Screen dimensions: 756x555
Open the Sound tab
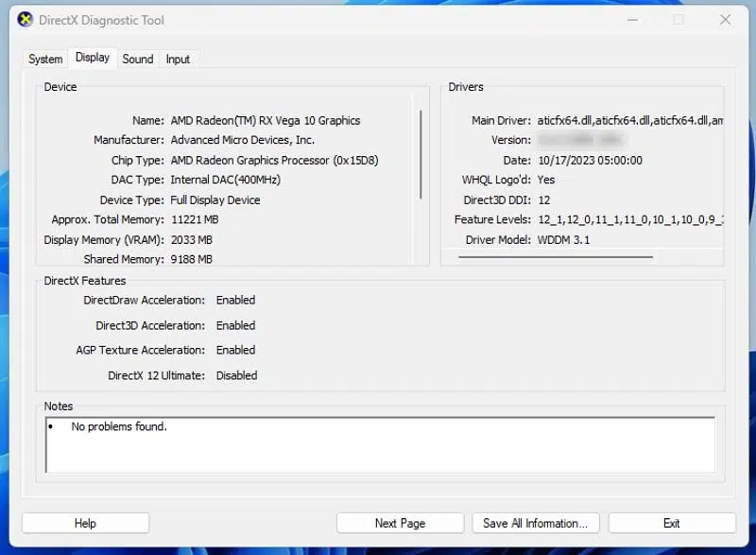[138, 59]
